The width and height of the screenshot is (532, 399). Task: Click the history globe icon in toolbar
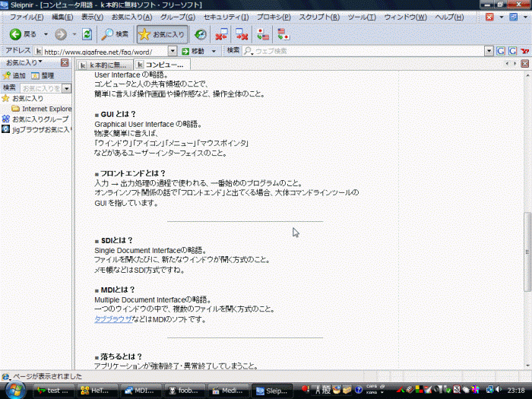[200, 34]
